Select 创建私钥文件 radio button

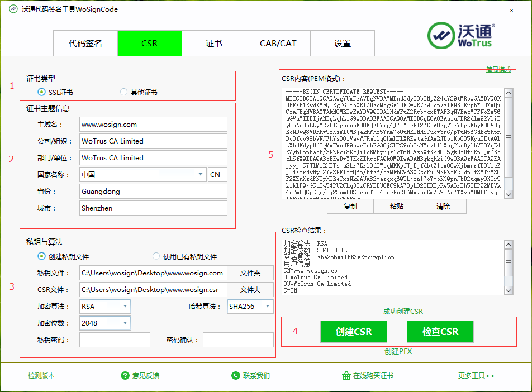[41, 256]
